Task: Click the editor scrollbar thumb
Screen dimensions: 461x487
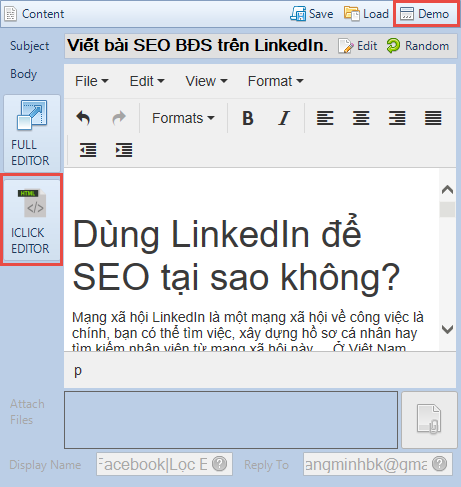Action: 447,210
